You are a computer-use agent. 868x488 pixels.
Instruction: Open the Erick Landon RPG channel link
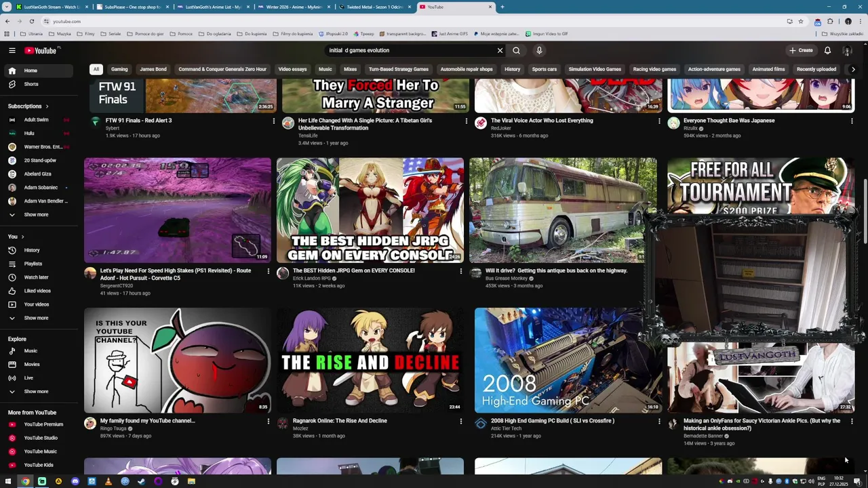312,279
